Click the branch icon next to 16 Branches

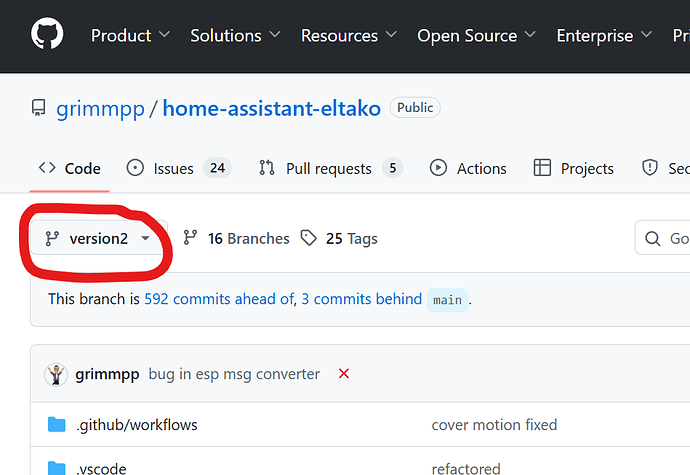tap(190, 238)
